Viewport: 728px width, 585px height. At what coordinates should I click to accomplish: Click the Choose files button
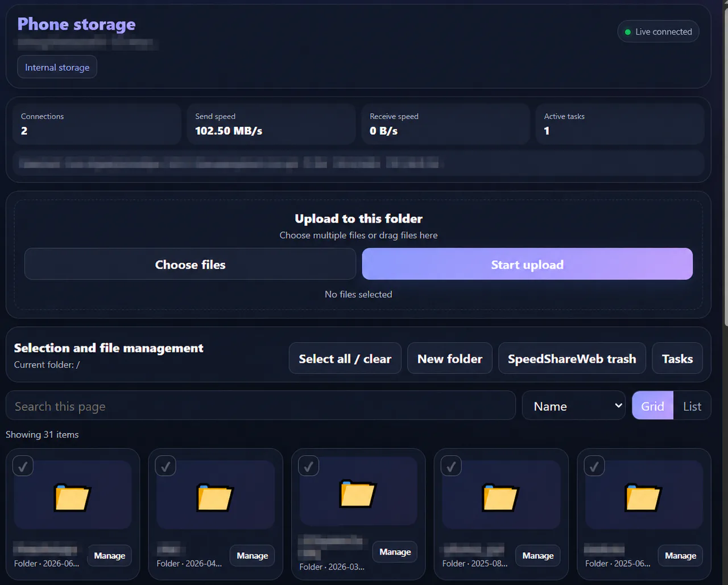190,264
